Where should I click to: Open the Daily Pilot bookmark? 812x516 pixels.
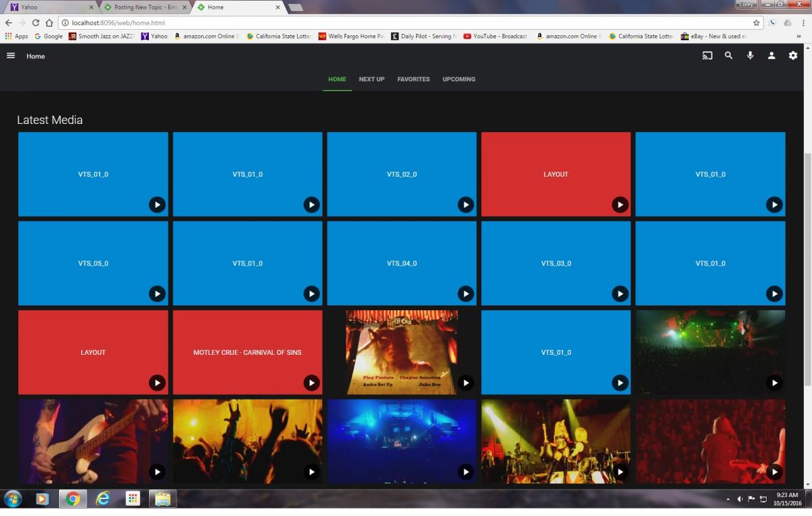pos(424,37)
